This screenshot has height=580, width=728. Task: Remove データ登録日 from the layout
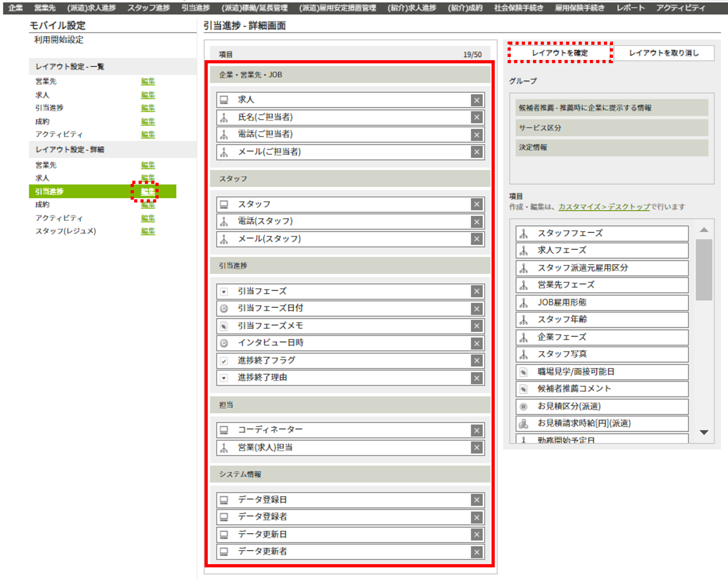(476, 500)
